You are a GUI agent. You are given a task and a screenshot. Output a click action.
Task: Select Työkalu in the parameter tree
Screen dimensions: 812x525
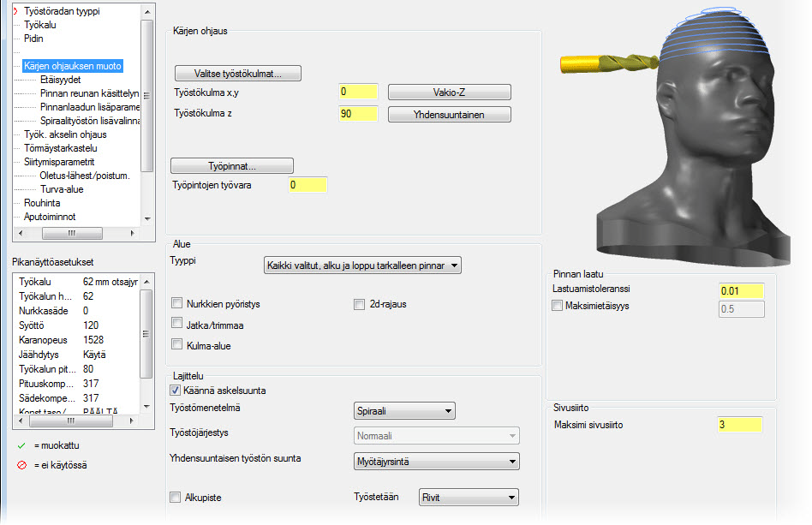coord(40,25)
